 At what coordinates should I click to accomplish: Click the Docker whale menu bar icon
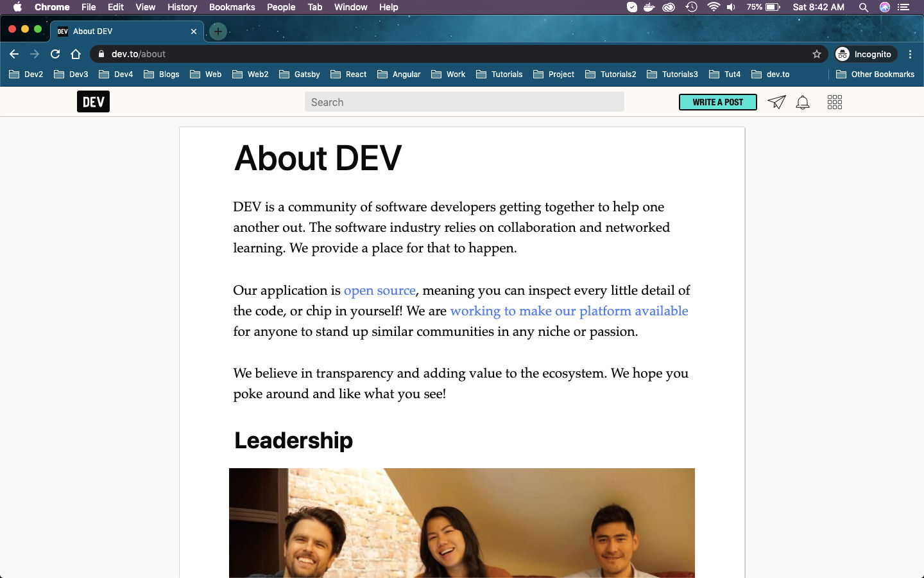click(649, 7)
